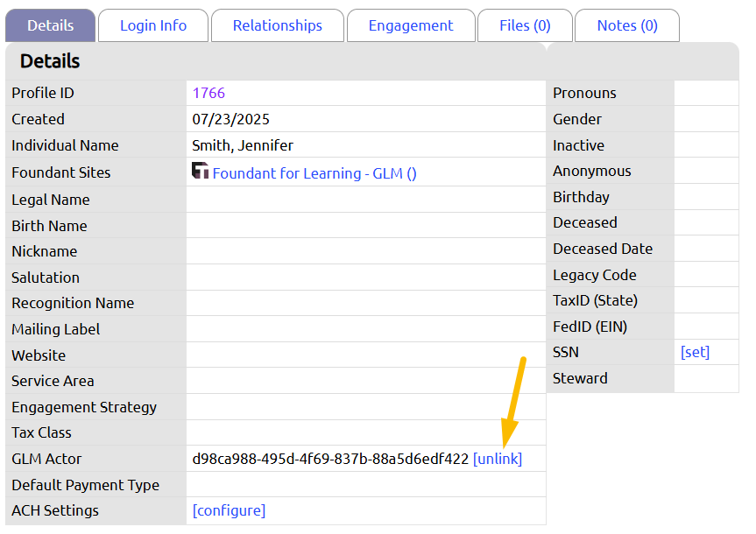Click unlink next to GLM Actor ID
Viewport: 756px width, 534px height.
pyautogui.click(x=498, y=459)
